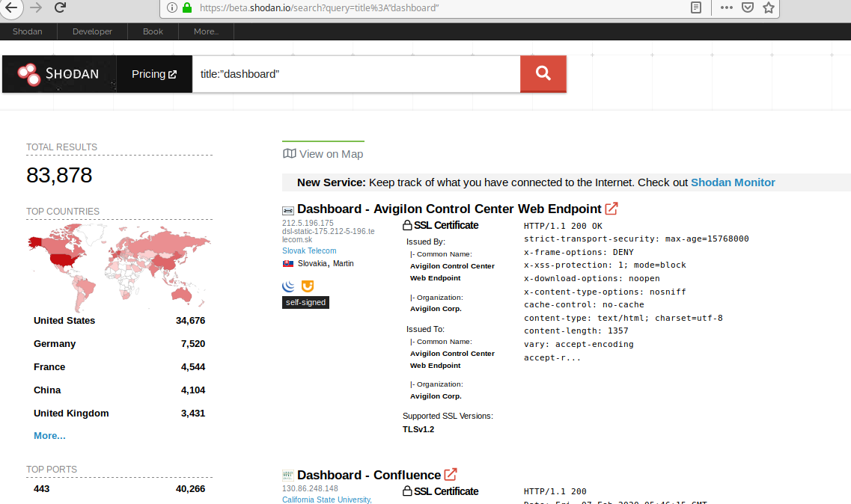Click the title:"dashboard" search field

(x=356, y=74)
